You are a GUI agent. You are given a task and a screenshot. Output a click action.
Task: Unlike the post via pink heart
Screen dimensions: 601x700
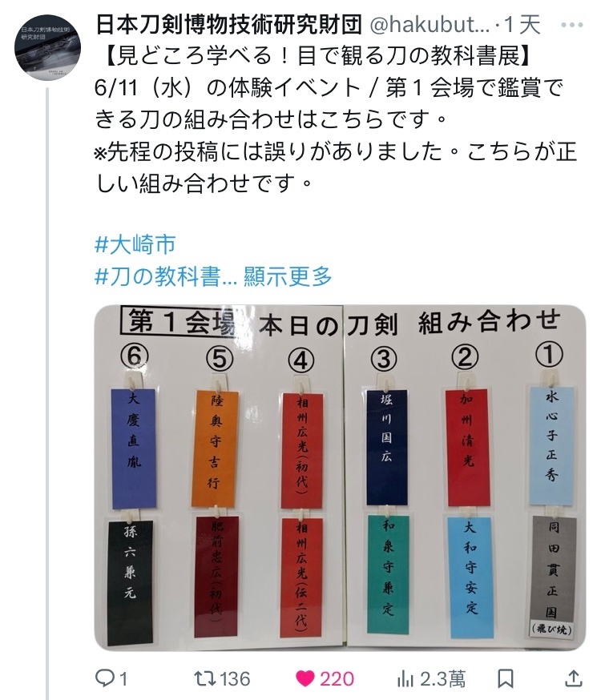coord(305,679)
